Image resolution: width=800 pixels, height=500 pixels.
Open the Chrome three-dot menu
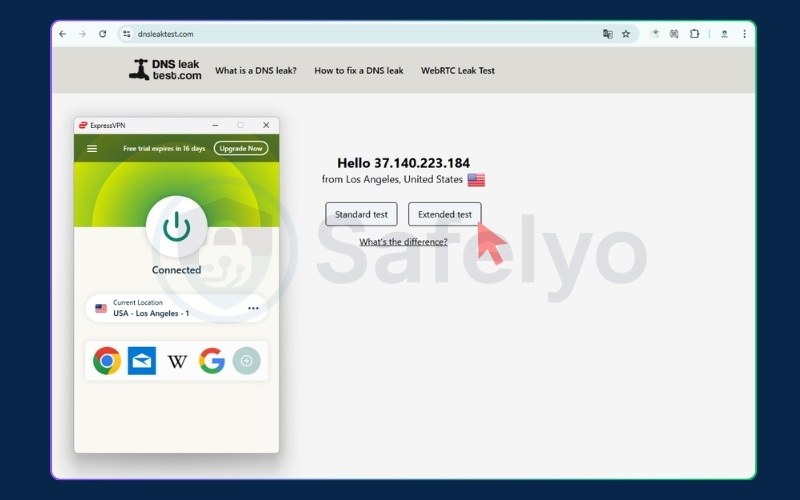(x=744, y=34)
